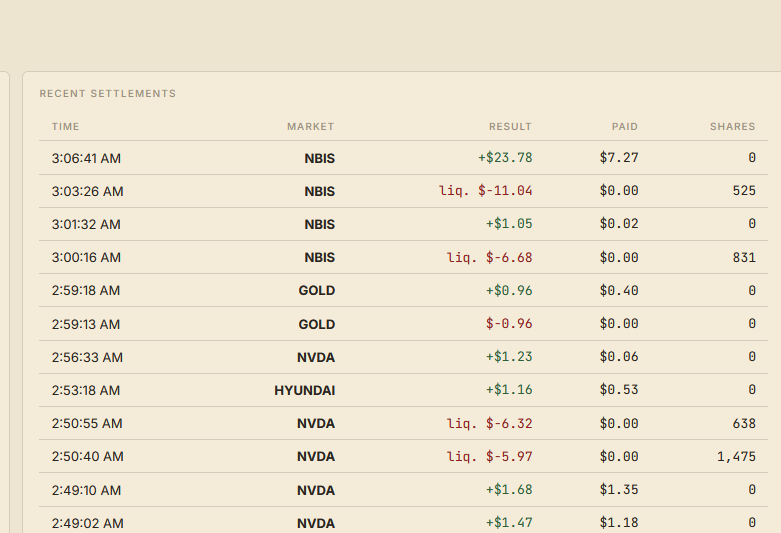Click the +$23.78 result value

point(505,158)
